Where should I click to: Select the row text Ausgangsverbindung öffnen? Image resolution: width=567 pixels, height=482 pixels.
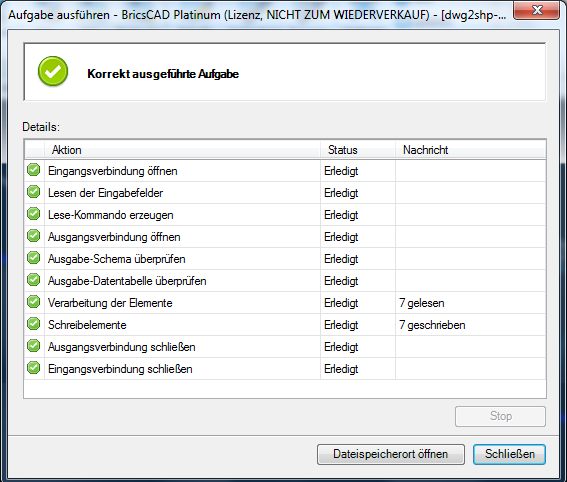coord(114,237)
